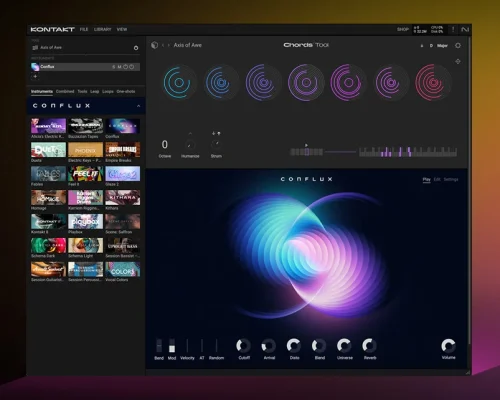Open the Playbox library thumbnail

[85, 221]
